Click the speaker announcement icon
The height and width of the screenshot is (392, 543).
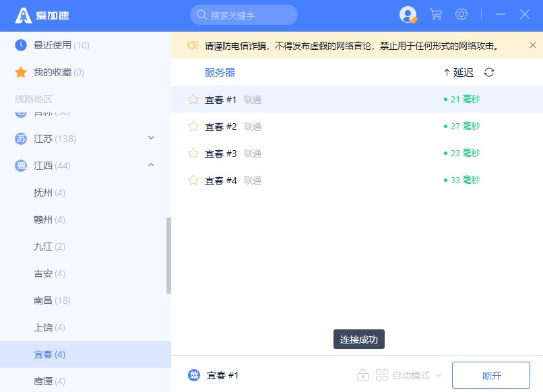tap(193, 45)
